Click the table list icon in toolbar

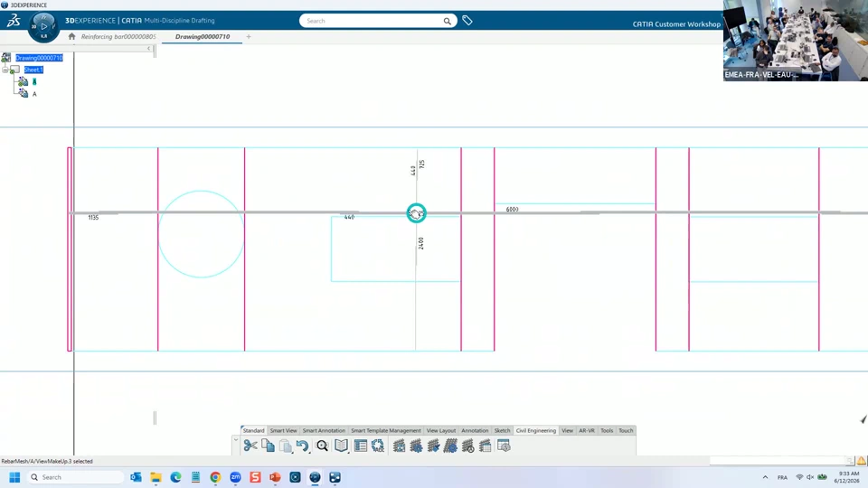point(361,446)
